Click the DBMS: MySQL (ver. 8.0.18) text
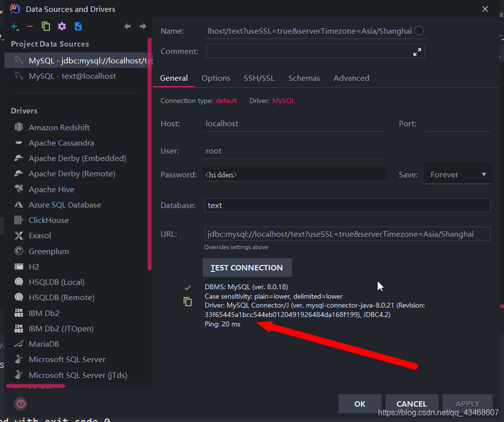 click(x=246, y=287)
